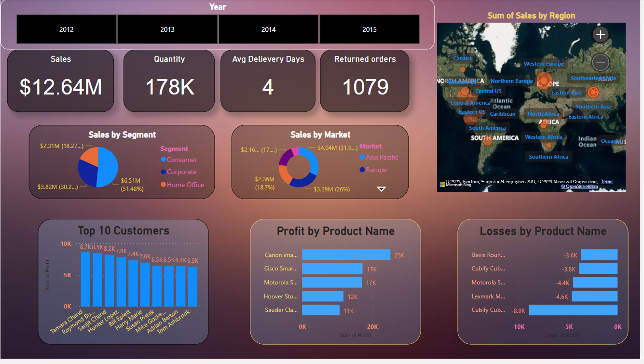
Task: Toggle the 2014 year slicer
Action: tap(268, 29)
